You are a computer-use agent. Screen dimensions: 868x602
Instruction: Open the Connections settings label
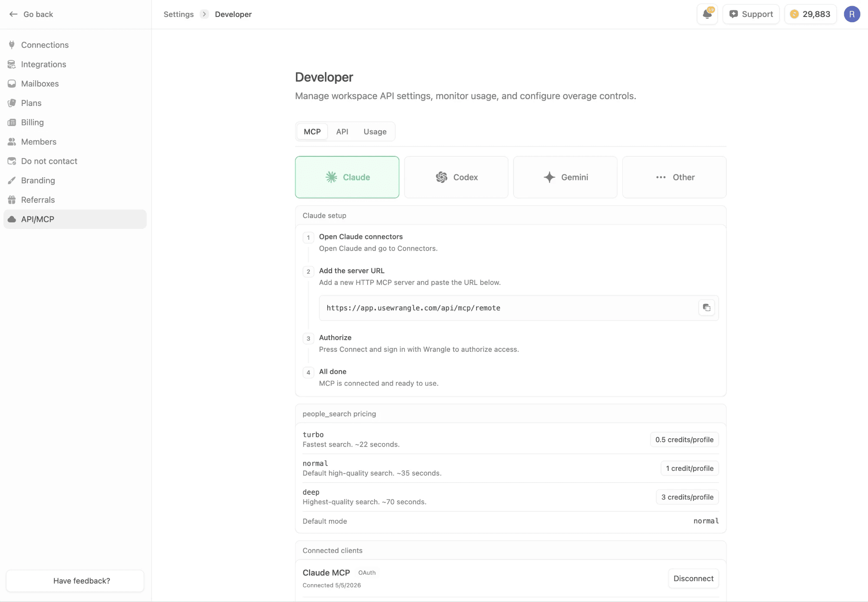click(x=45, y=45)
